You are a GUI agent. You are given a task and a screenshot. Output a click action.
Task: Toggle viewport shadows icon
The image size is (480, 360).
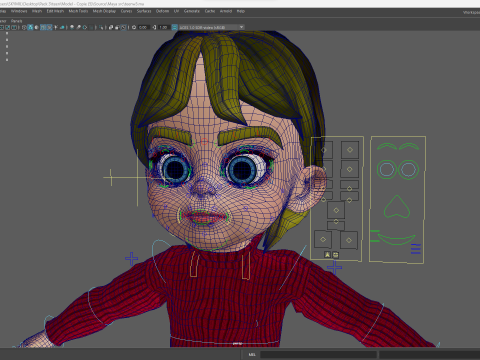click(x=62, y=27)
